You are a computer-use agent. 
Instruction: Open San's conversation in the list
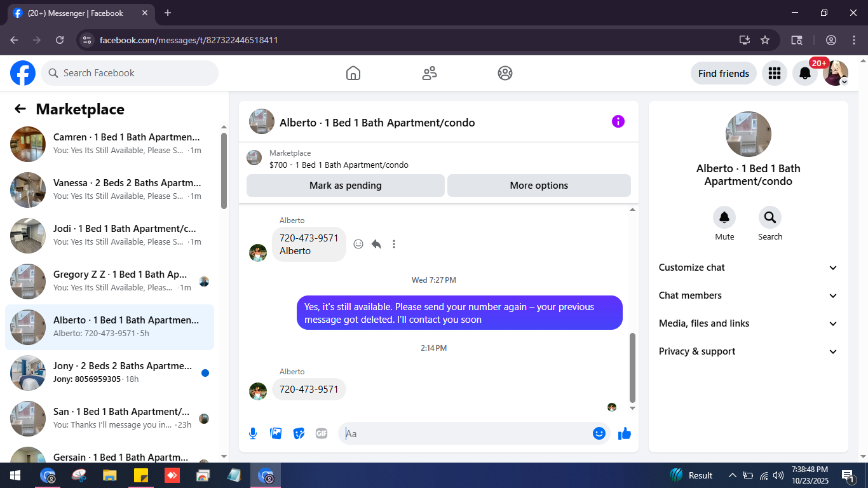[x=109, y=418]
